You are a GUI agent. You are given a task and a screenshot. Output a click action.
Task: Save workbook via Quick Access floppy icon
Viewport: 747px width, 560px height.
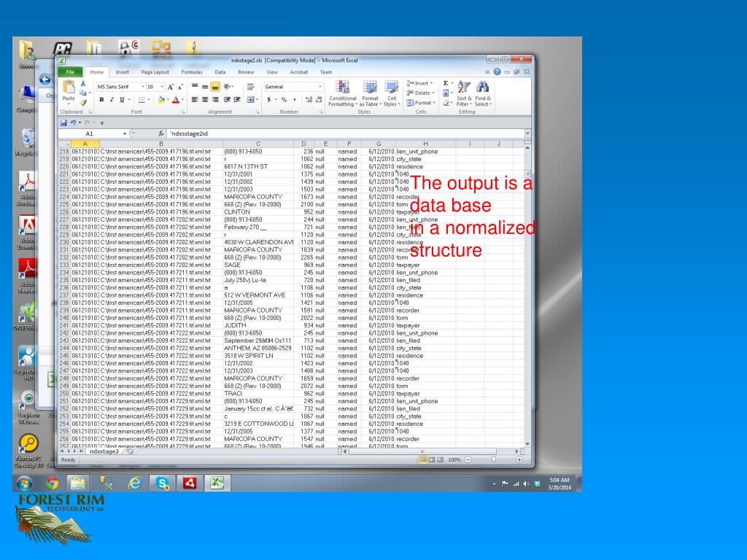pos(63,122)
